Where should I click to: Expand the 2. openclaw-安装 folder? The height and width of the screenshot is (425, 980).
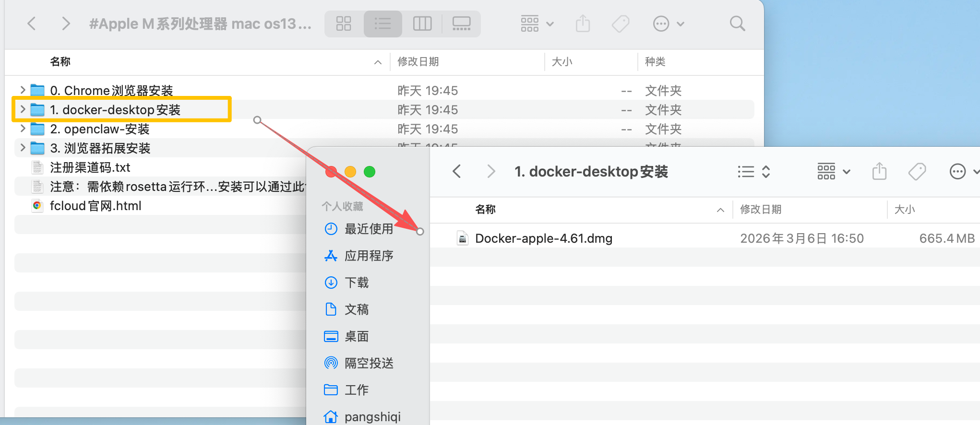23,129
